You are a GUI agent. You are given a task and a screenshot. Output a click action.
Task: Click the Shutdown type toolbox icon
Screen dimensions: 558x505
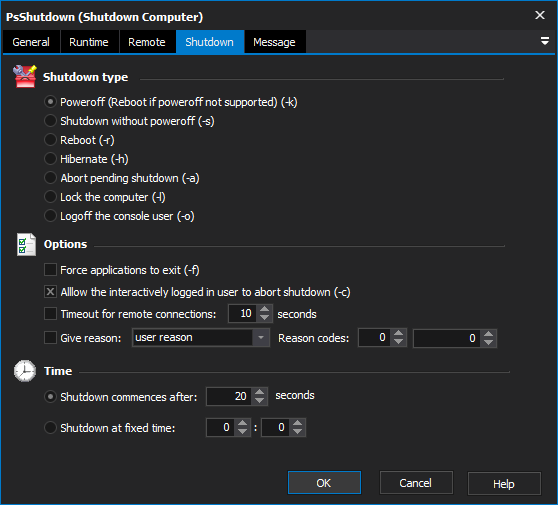pos(25,76)
